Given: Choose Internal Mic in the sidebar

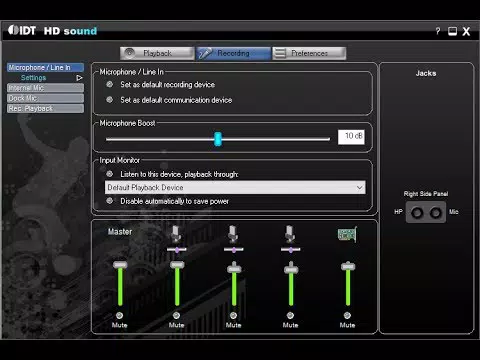Looking at the screenshot, I should [x=45, y=88].
